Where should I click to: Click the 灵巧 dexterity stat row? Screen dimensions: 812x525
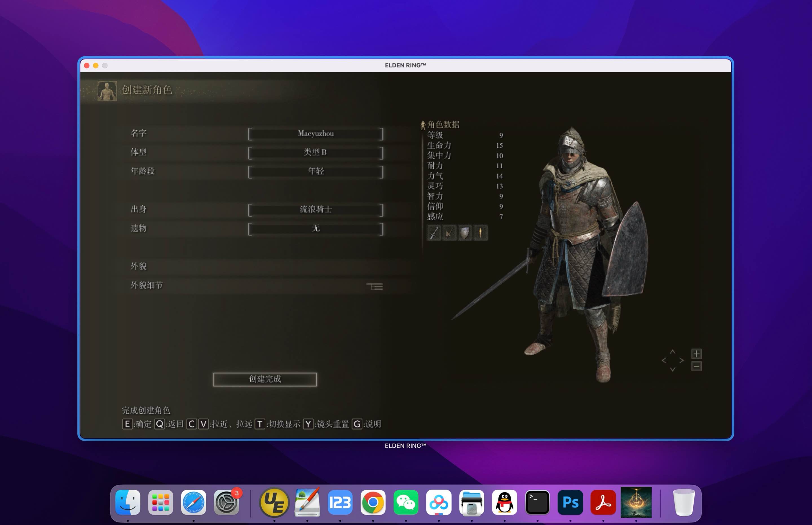pos(465,186)
